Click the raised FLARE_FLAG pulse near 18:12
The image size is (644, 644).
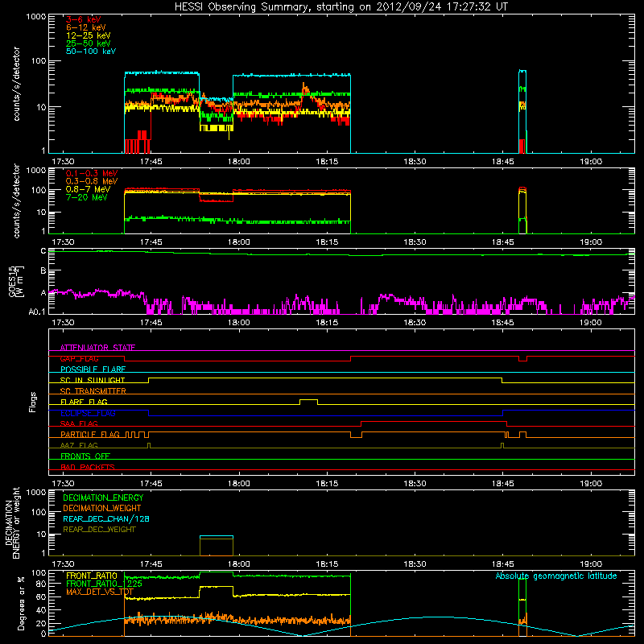309,400
